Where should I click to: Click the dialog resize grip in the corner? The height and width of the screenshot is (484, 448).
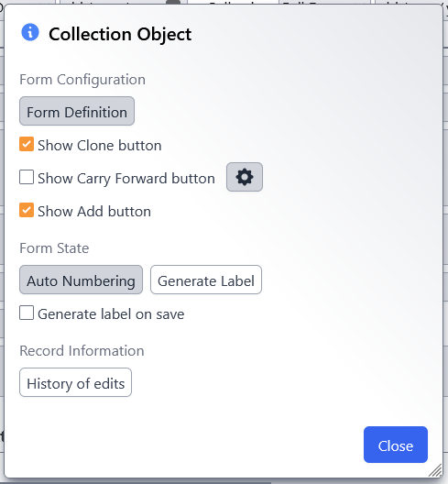[435, 470]
